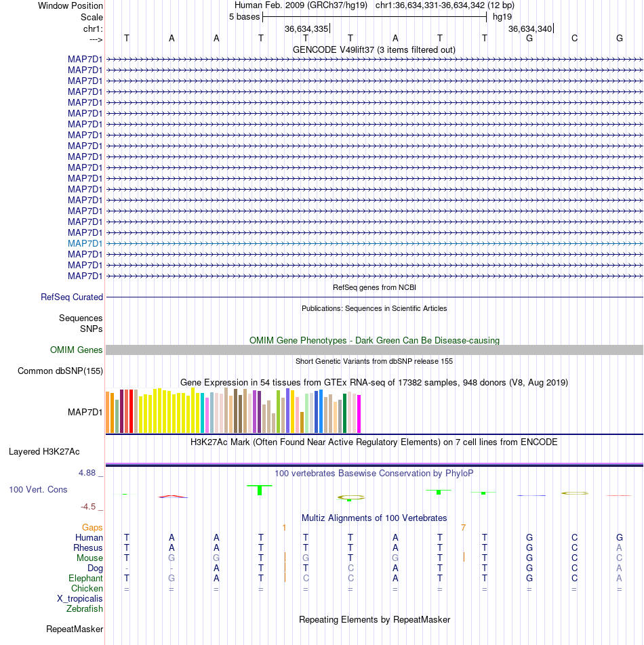This screenshot has height=645, width=644.
Task: Click the RepeatMasker side label
Action: click(x=75, y=629)
